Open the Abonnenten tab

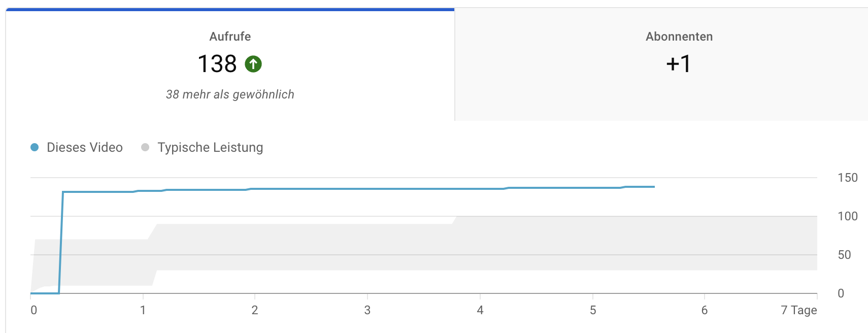(x=679, y=37)
